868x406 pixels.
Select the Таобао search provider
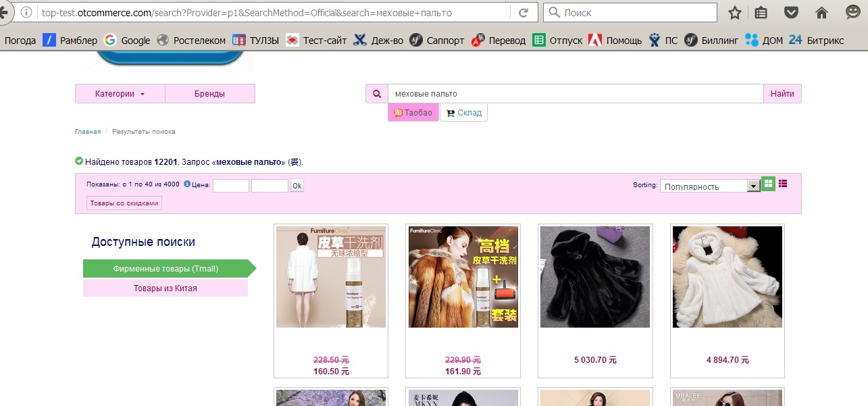[x=413, y=113]
